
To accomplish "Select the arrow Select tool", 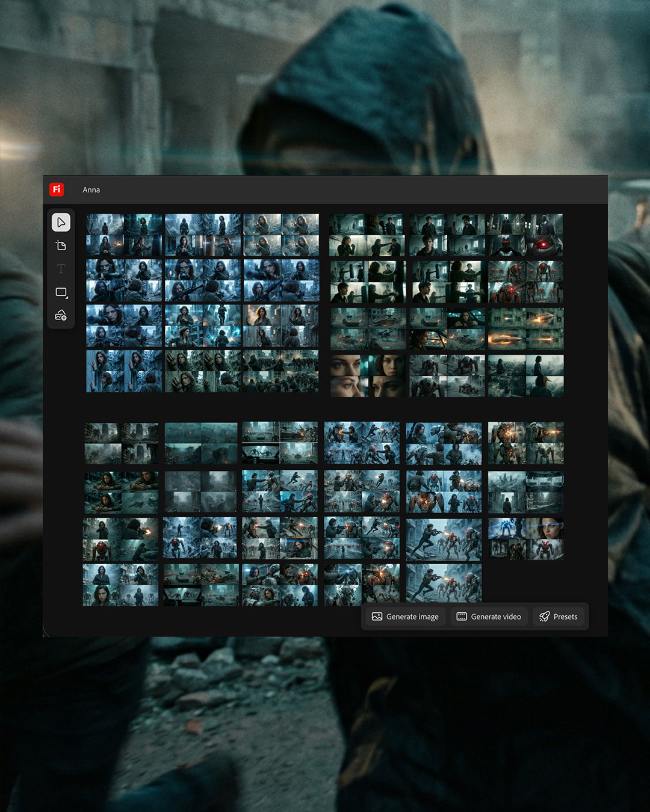I will tap(61, 223).
